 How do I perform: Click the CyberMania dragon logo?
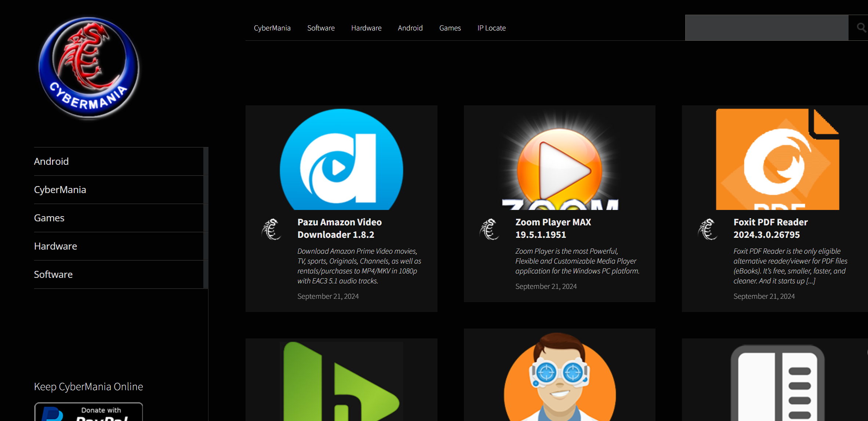89,68
